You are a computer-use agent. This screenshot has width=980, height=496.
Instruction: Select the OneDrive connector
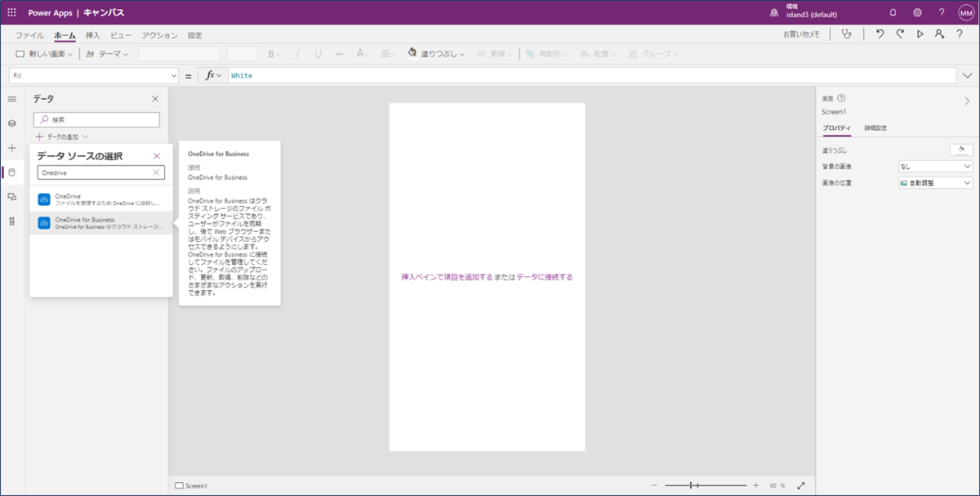(100, 199)
